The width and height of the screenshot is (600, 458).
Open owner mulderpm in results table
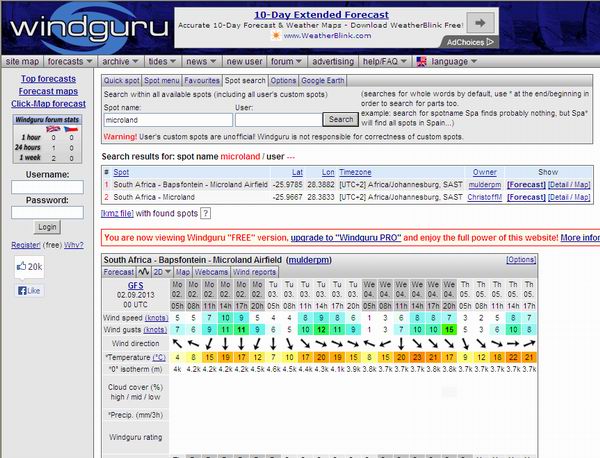[x=485, y=185]
